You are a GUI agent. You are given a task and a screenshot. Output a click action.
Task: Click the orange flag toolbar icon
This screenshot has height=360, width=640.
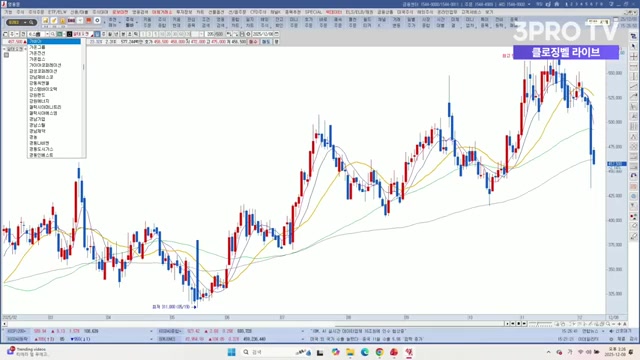click(x=89, y=20)
